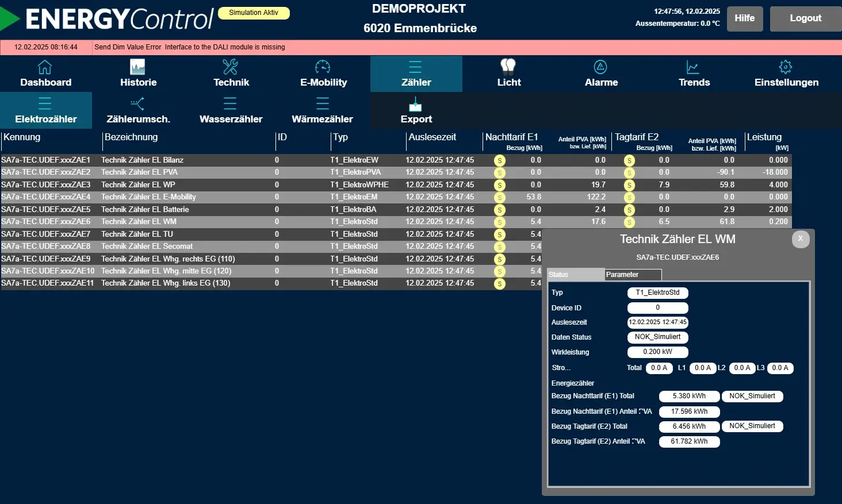Click the -18.000 Leistung value
Image resolution: width=842 pixels, height=504 pixels.
(x=775, y=172)
